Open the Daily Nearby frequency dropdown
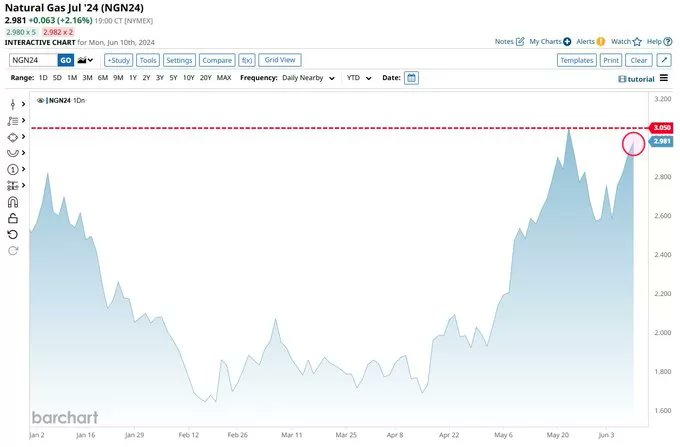Image resolution: width=680 pixels, height=447 pixels. (308, 78)
